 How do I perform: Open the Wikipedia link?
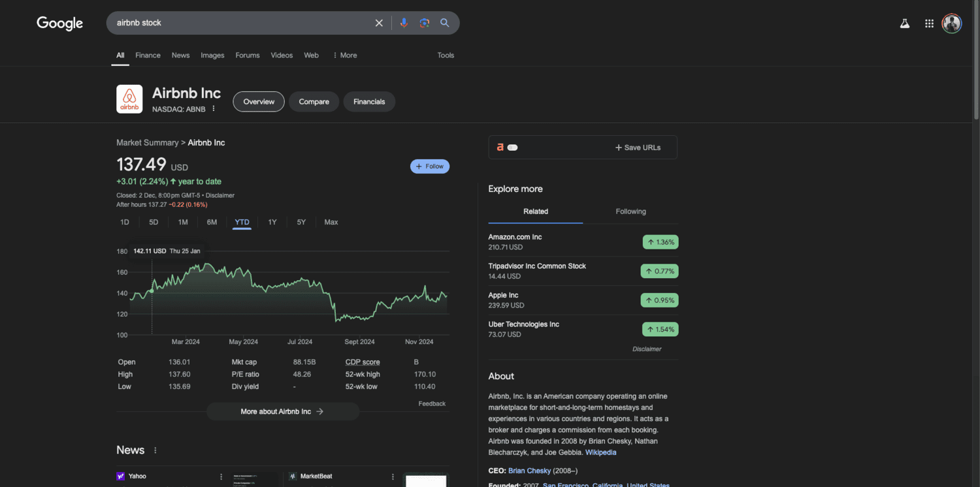pyautogui.click(x=600, y=452)
